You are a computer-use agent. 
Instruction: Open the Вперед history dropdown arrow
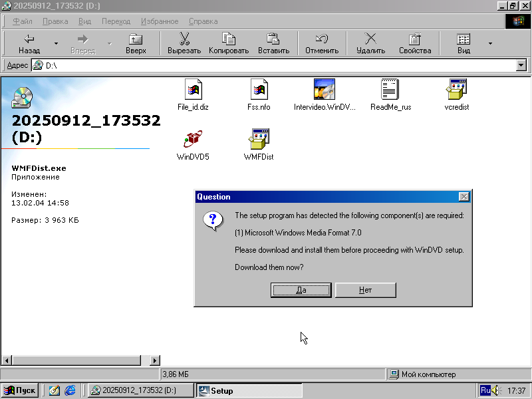(x=110, y=43)
